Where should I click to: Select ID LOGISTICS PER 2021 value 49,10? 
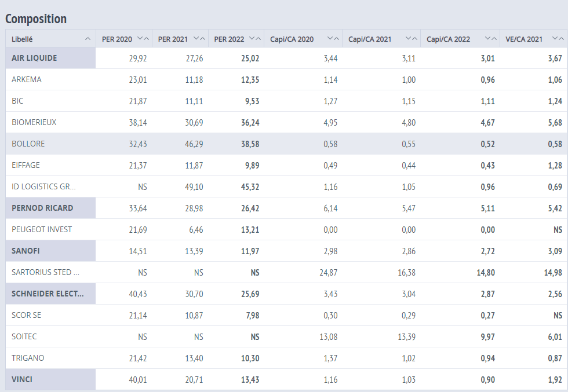pos(194,187)
